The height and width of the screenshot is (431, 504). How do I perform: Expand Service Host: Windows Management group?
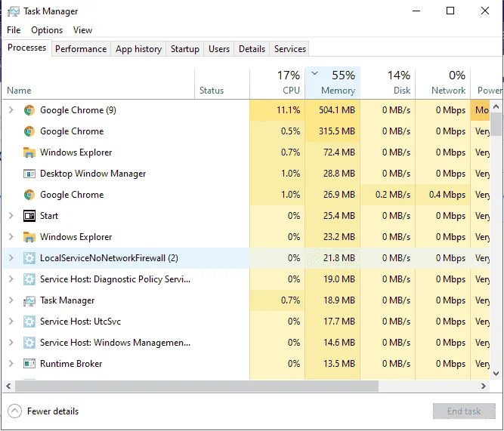(x=11, y=343)
